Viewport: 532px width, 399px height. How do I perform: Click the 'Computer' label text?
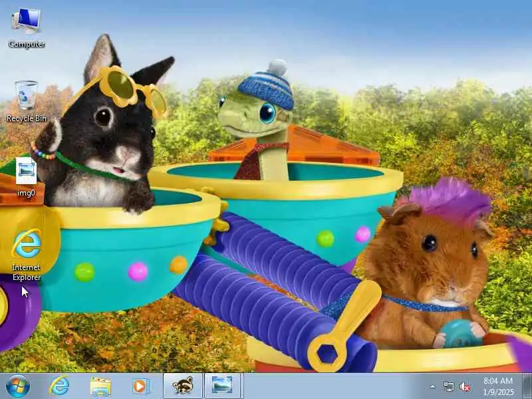[x=27, y=44]
